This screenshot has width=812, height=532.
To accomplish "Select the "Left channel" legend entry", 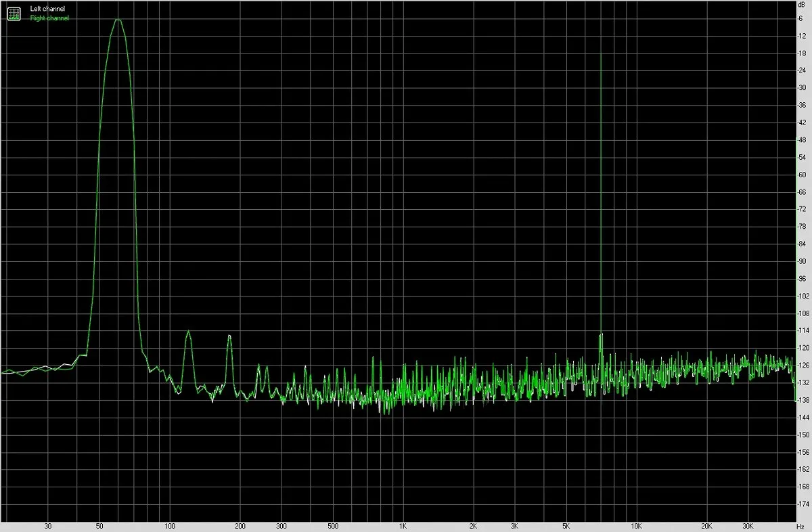I will [48, 9].
